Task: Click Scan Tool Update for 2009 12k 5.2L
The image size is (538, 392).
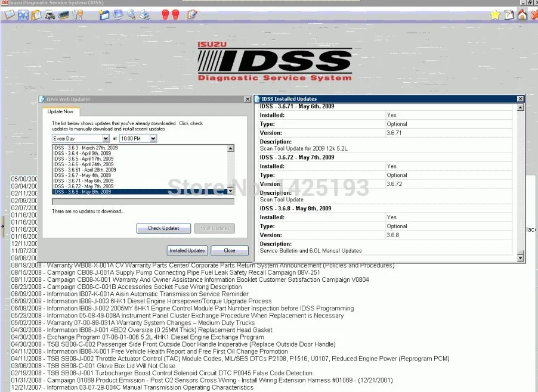Action: (x=304, y=148)
